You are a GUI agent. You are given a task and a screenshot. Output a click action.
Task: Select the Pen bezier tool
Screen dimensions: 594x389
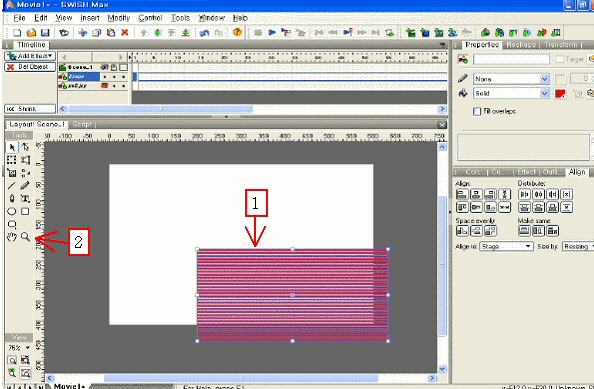click(12, 198)
